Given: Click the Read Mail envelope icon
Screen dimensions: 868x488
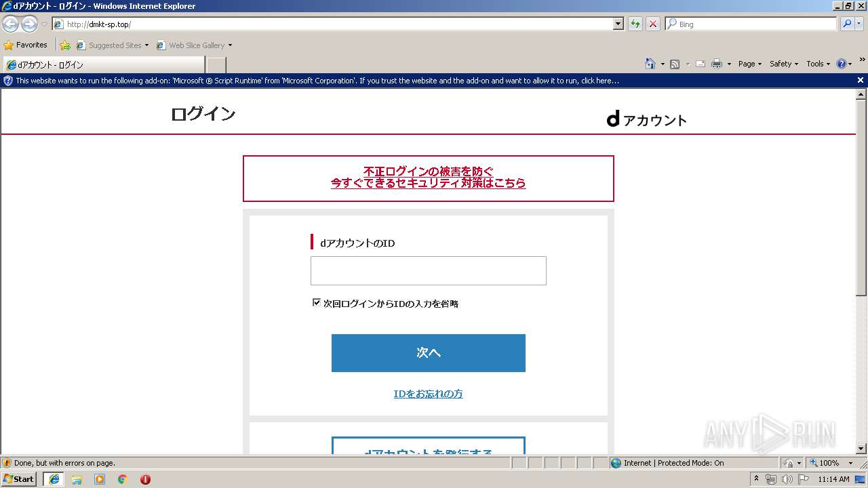Looking at the screenshot, I should point(701,64).
